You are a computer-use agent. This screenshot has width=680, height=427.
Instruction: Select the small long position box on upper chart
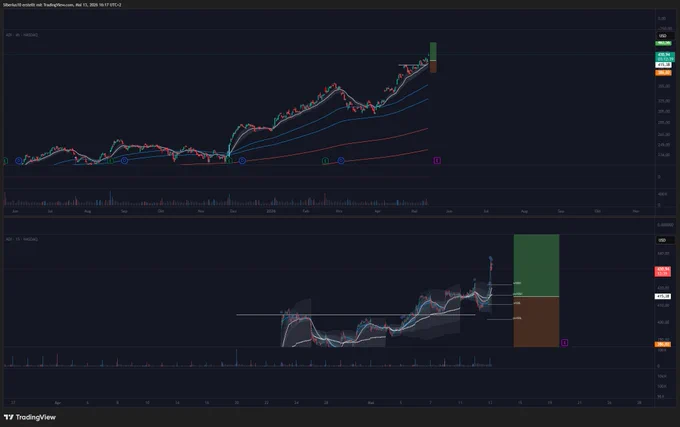[x=433, y=57]
